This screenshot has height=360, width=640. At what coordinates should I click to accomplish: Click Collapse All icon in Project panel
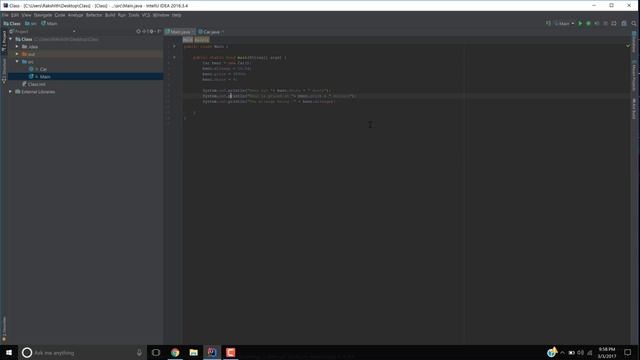pos(145,31)
